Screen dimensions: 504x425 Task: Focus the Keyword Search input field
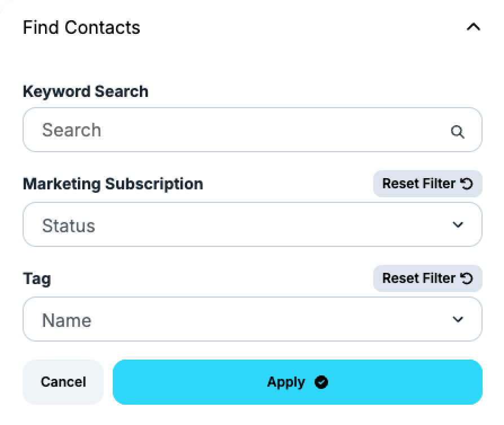[x=253, y=130]
